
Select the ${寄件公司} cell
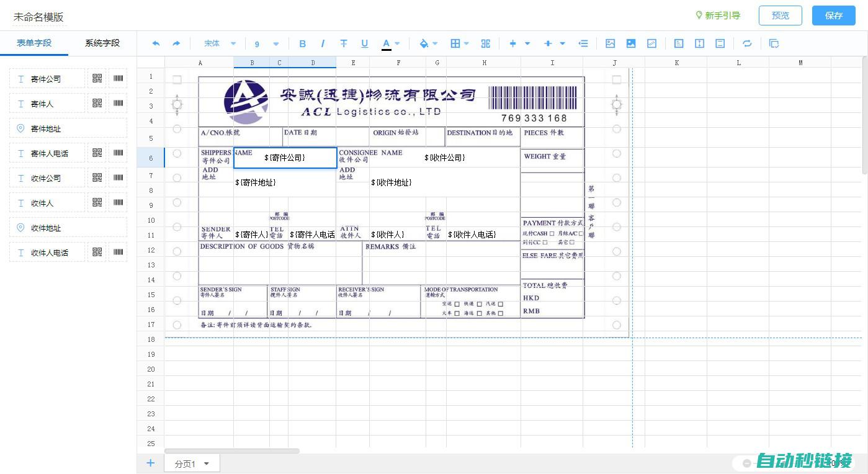tap(285, 158)
